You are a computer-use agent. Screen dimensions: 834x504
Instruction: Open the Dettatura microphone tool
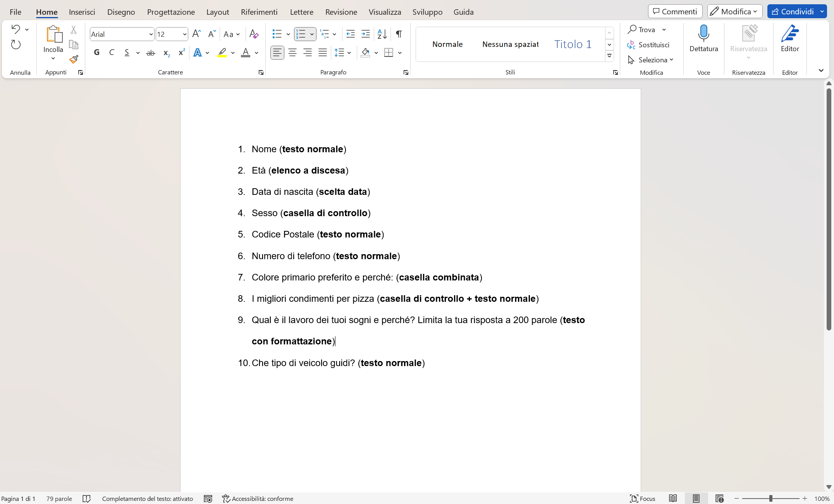pyautogui.click(x=704, y=39)
